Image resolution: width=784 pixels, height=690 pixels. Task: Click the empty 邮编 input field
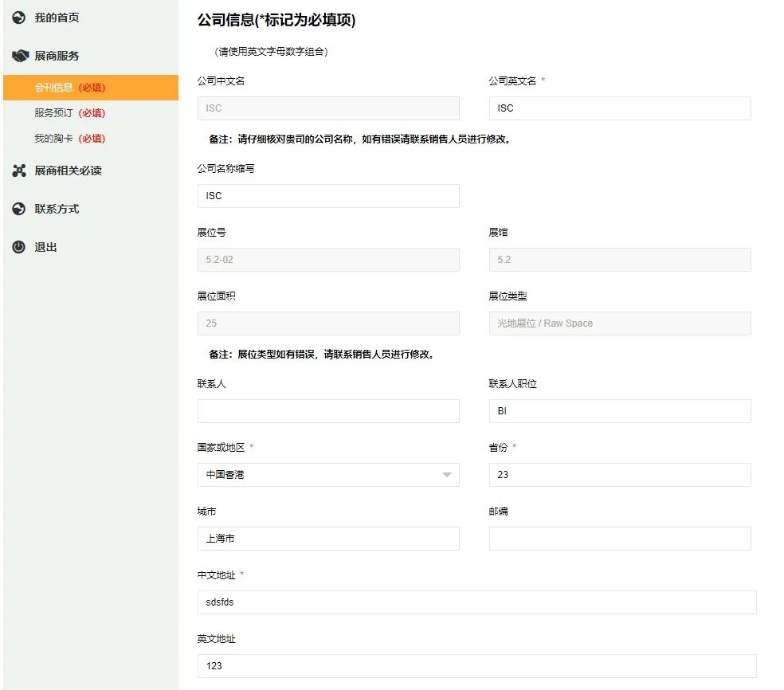point(620,539)
